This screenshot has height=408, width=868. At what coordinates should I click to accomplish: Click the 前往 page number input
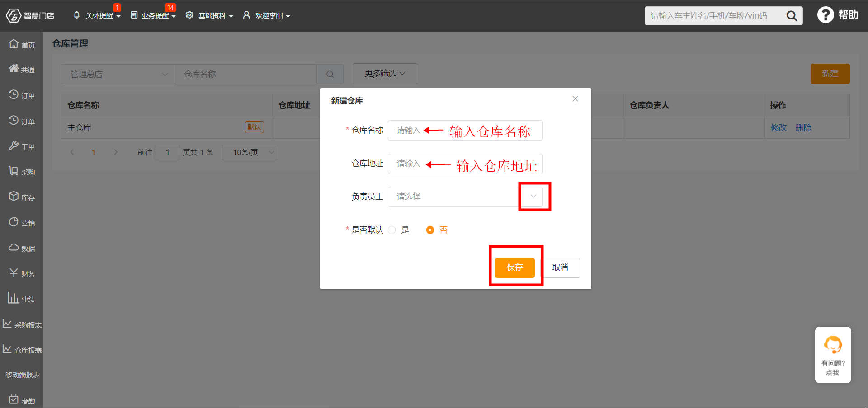click(x=167, y=152)
